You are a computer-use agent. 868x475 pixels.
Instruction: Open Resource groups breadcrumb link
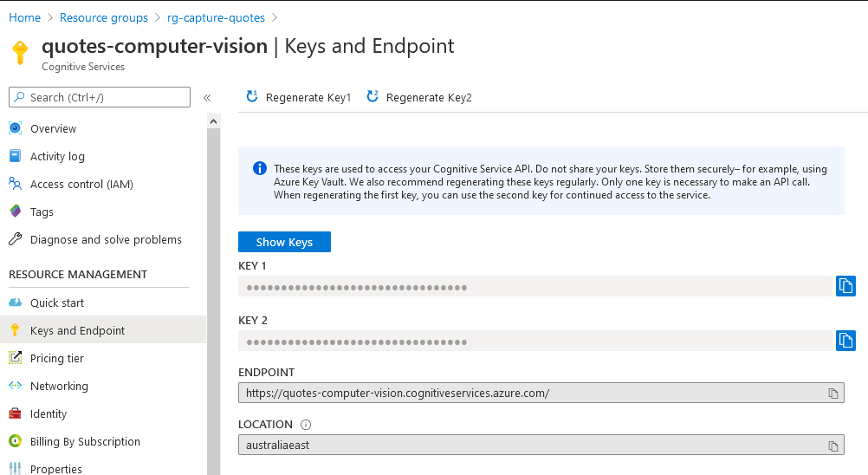pos(103,17)
